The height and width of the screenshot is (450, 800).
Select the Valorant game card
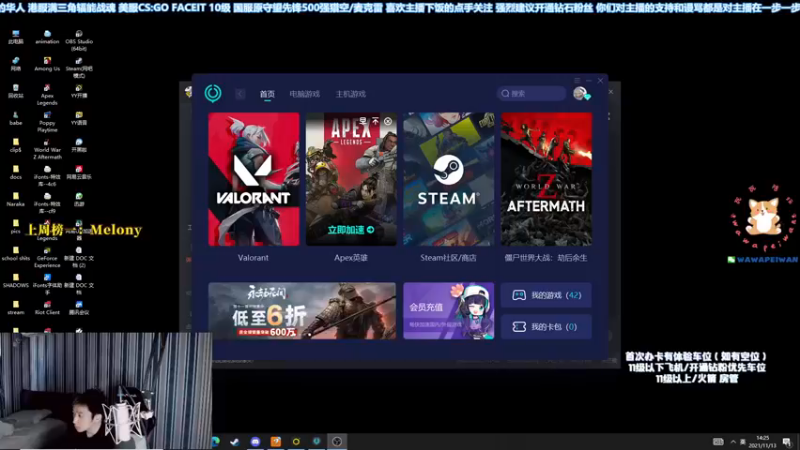coord(254,179)
